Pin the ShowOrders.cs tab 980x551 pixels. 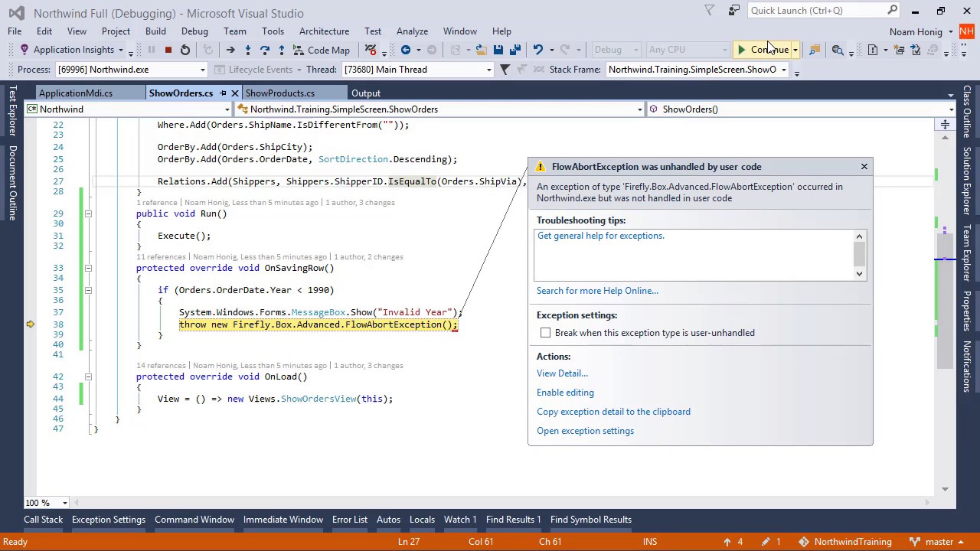coord(223,93)
